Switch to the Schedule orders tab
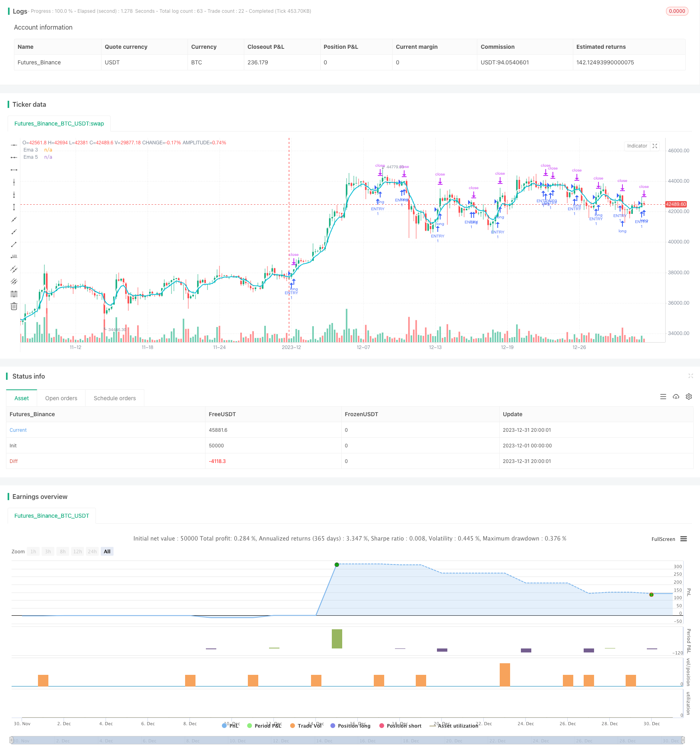Viewport: 700px width, 756px height. pyautogui.click(x=115, y=398)
